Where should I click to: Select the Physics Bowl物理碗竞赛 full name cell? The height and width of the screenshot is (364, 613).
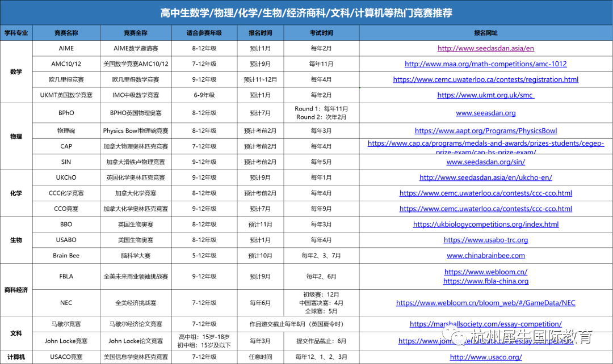point(136,131)
